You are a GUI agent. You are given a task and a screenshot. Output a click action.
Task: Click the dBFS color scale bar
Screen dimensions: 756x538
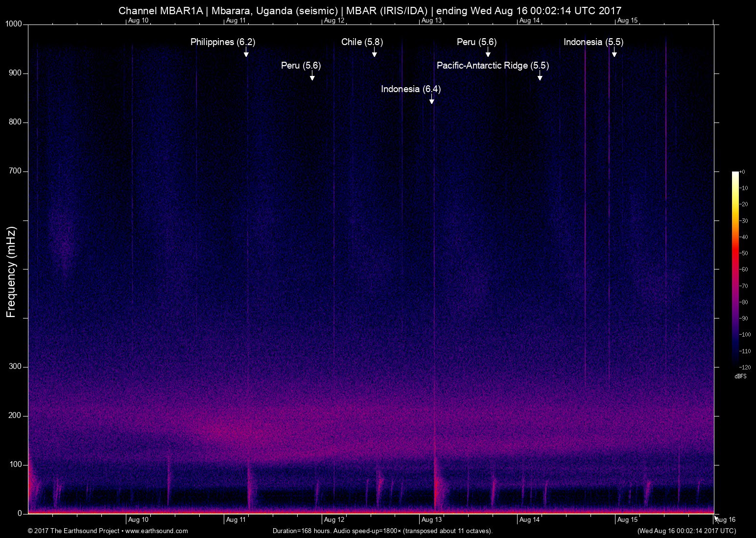coord(735,269)
